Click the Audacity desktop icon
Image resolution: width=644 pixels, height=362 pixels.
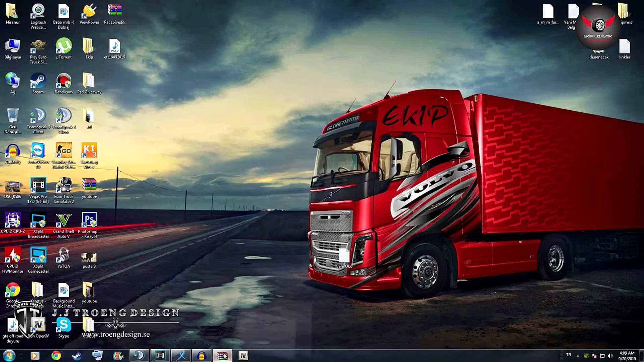13,154
